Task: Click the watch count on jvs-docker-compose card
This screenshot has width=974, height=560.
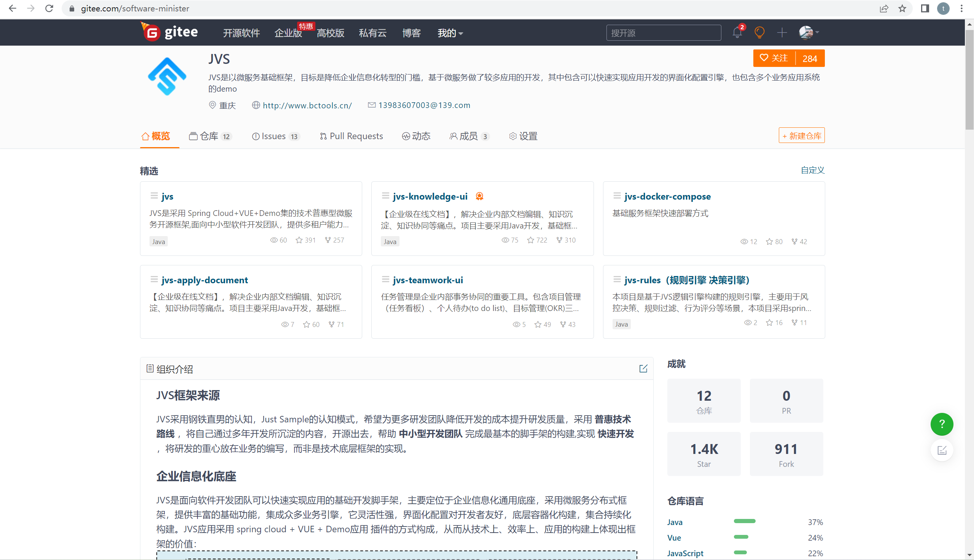Action: pos(748,241)
